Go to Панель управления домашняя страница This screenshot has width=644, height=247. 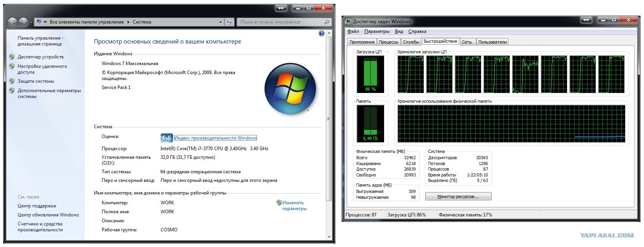click(x=40, y=41)
